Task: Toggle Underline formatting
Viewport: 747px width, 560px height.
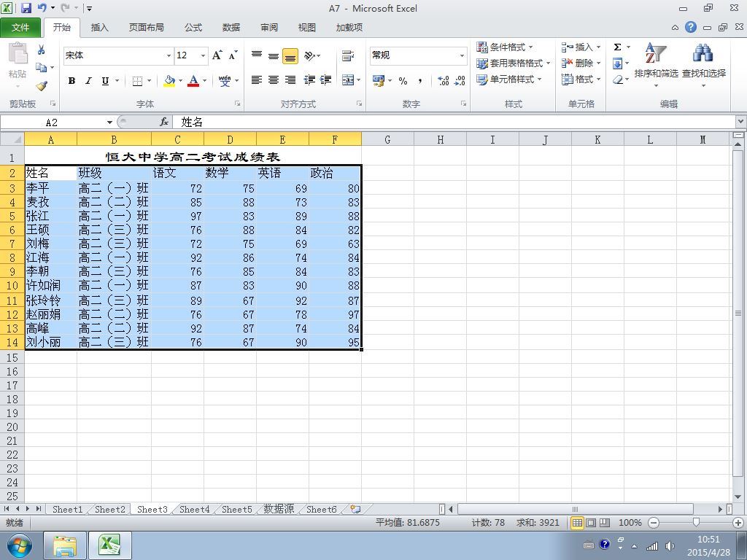Action: (x=105, y=80)
